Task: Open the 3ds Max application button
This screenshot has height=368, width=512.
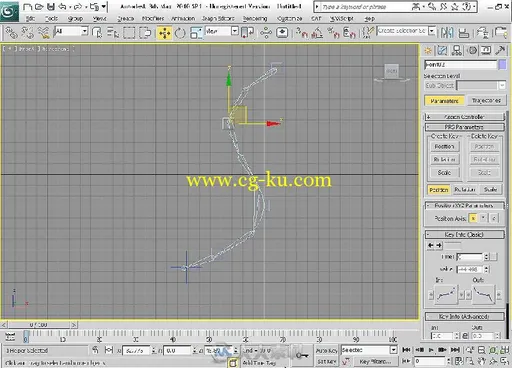Action: coord(9,11)
